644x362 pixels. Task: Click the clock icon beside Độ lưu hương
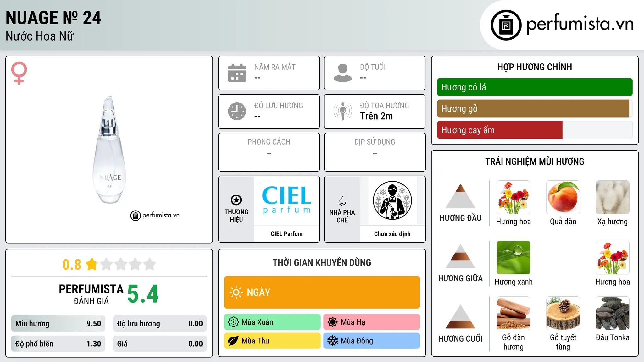click(237, 111)
